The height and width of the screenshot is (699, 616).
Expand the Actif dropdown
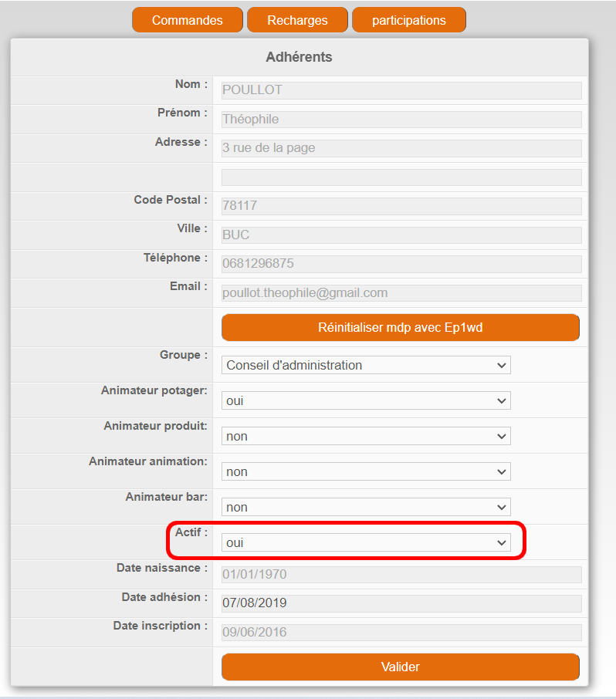(x=366, y=542)
